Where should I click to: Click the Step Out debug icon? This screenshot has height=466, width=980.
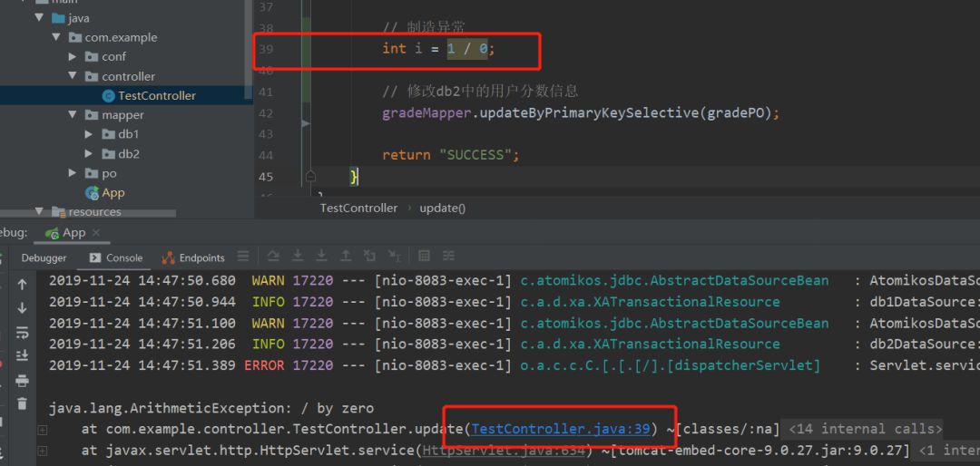coord(346,257)
